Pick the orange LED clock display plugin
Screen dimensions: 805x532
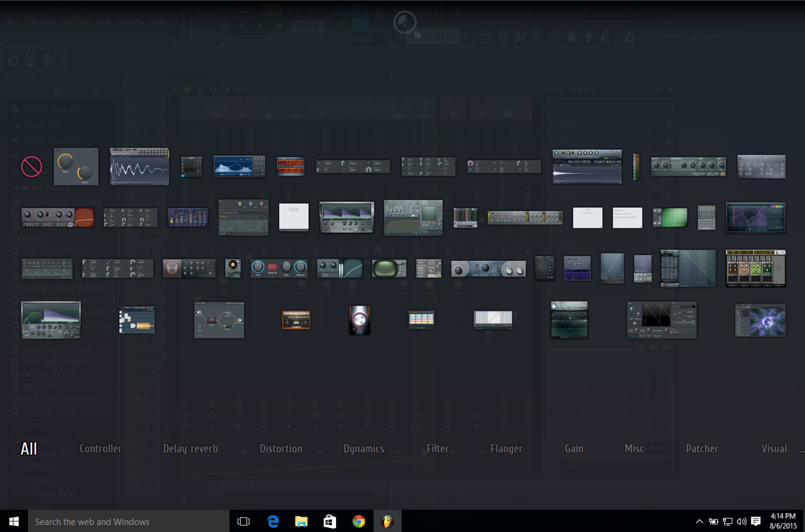click(x=291, y=167)
